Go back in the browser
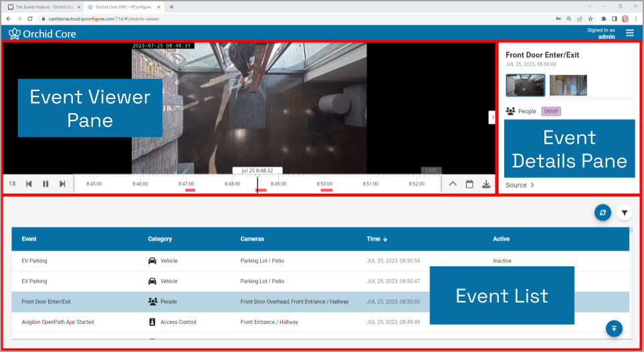Screen dimensions: 644x352 pos(9,19)
